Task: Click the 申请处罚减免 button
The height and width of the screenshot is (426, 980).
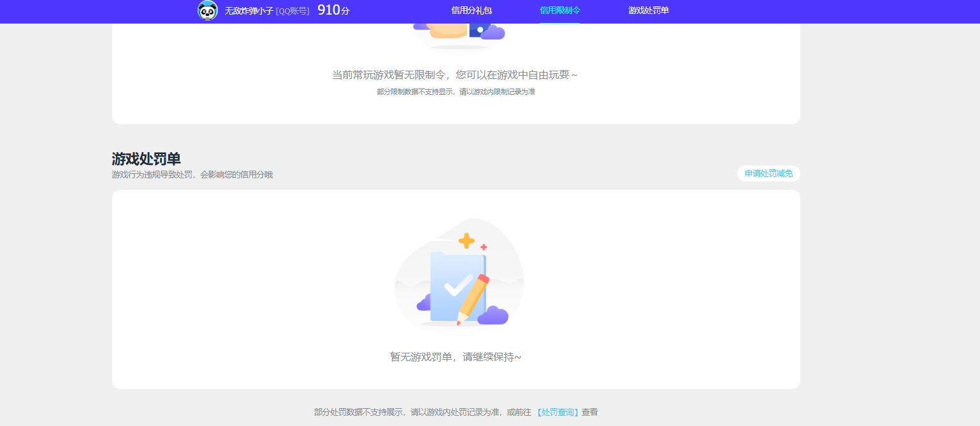Action: (x=768, y=173)
